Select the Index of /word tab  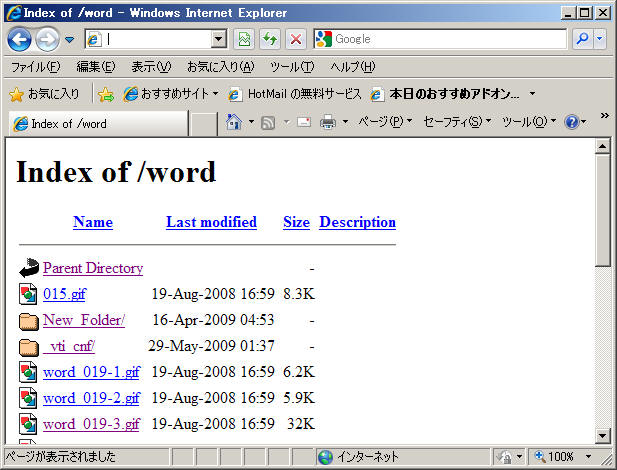[x=97, y=124]
